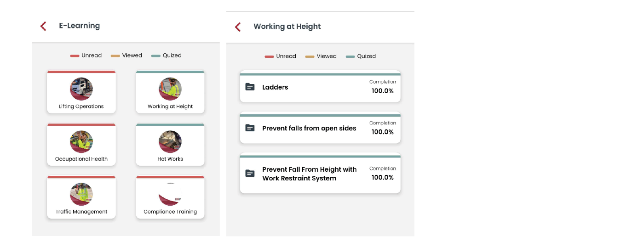This screenshot has height=247, width=644.
Task: Select the Hot Works course image
Action: (x=170, y=141)
